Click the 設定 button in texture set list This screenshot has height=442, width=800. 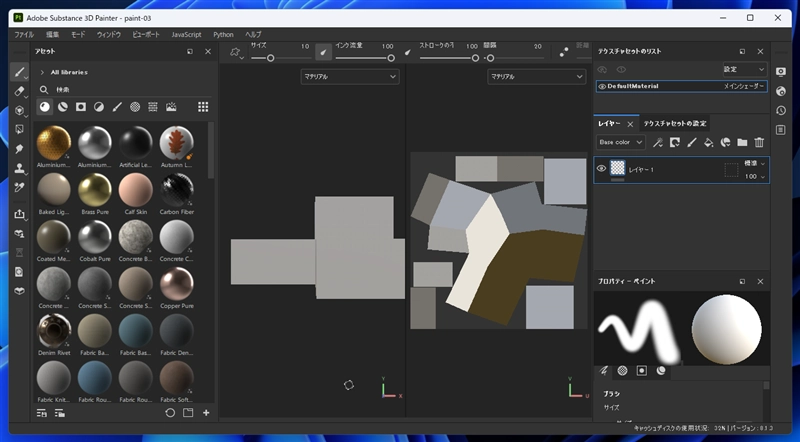(745, 69)
